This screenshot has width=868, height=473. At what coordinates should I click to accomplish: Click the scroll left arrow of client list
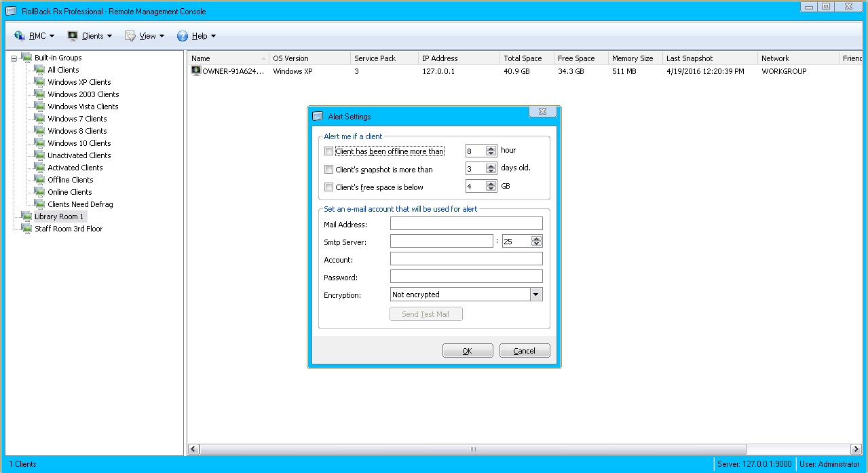pyautogui.click(x=193, y=449)
